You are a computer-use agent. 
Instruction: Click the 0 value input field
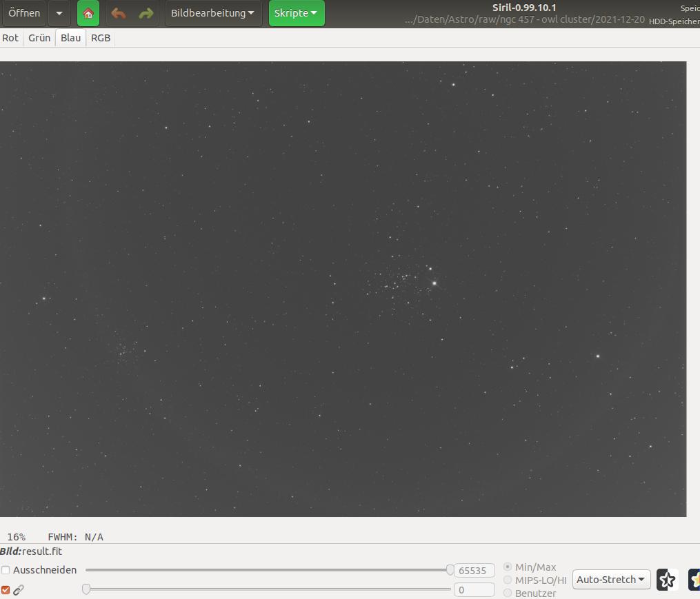click(x=474, y=589)
